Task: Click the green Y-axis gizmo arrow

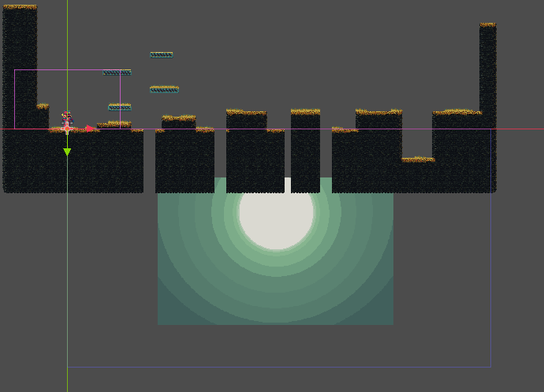Action: (67, 151)
